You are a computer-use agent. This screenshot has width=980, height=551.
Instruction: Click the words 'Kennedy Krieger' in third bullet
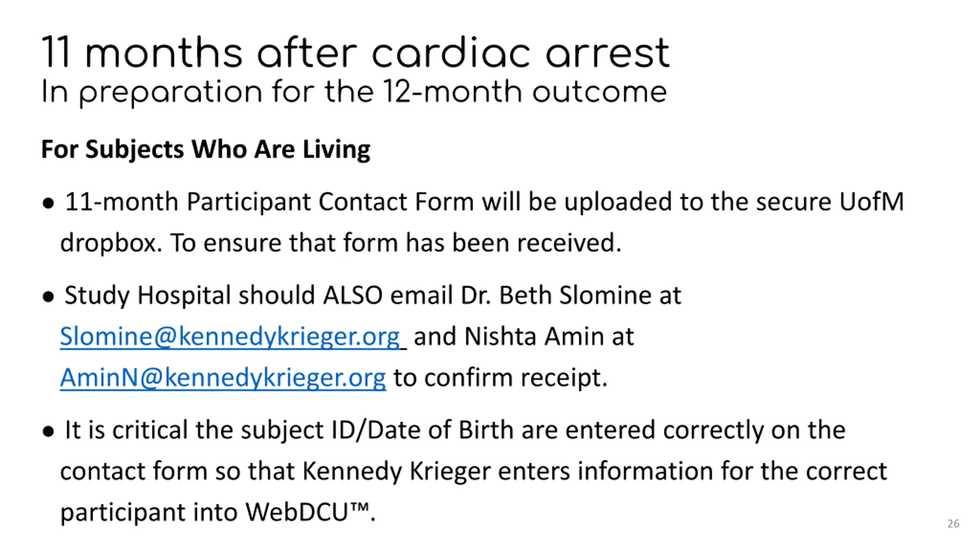[x=397, y=471]
